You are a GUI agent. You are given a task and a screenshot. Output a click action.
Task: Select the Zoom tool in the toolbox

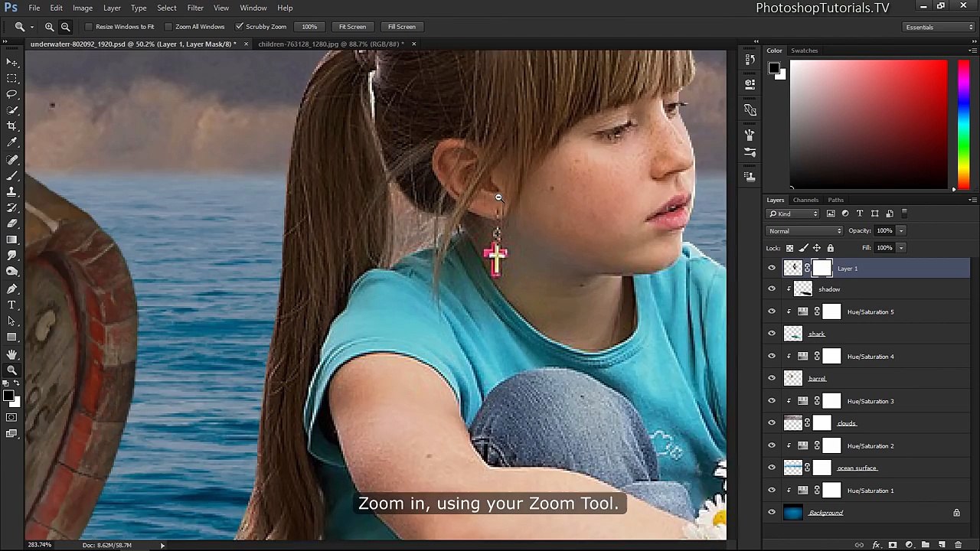12,370
